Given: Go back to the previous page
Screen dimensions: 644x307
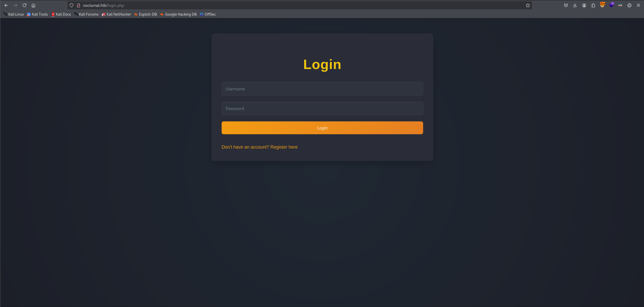Looking at the screenshot, I should point(6,5).
